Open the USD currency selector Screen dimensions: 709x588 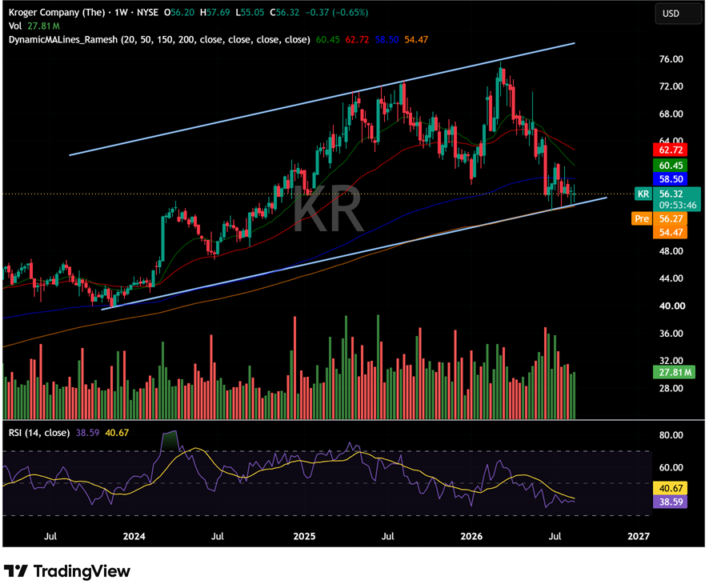coord(678,14)
